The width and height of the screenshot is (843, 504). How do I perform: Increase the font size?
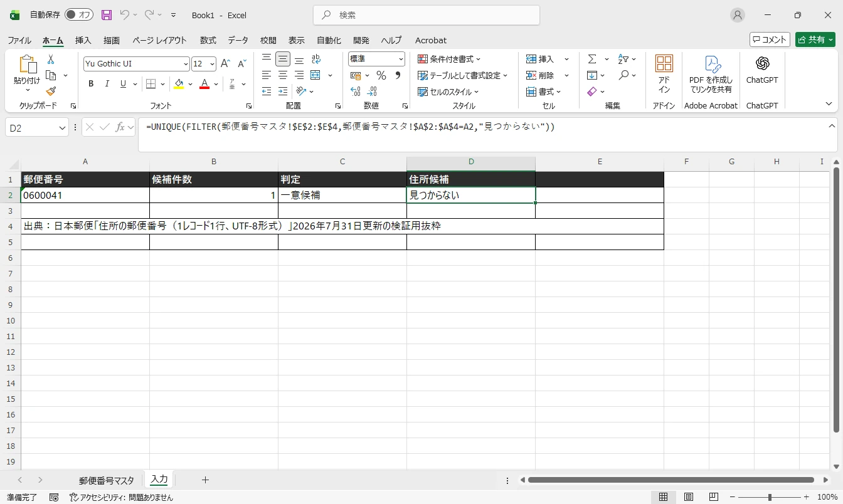(x=225, y=64)
